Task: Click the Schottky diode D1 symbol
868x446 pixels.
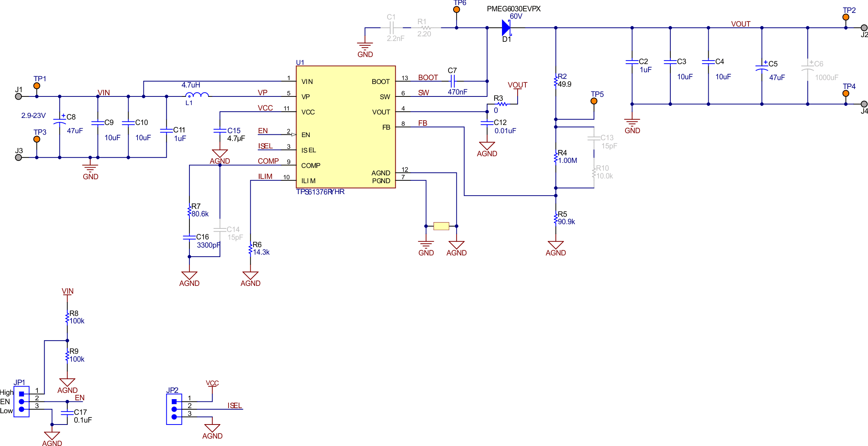Action: (x=506, y=28)
